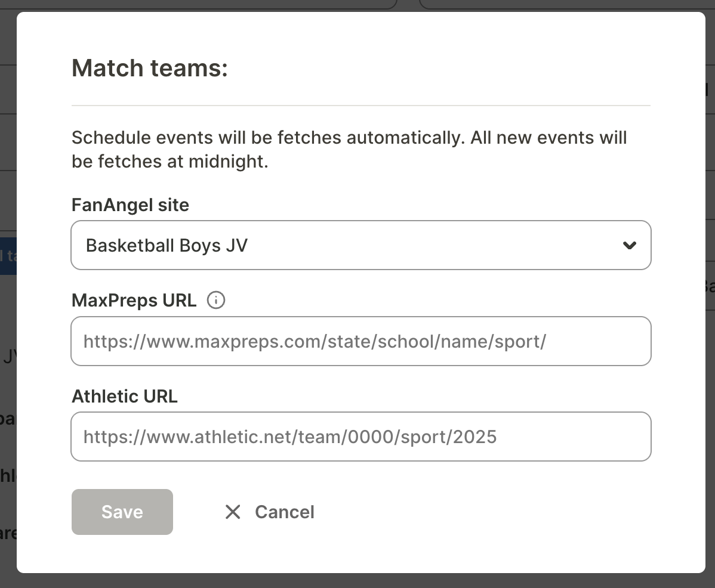Click the "MaxPreps URL" field label
Screen dimensions: 715x588
(x=134, y=301)
